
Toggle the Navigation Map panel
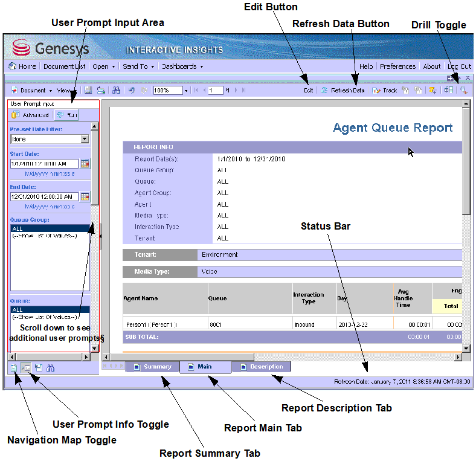point(14,367)
